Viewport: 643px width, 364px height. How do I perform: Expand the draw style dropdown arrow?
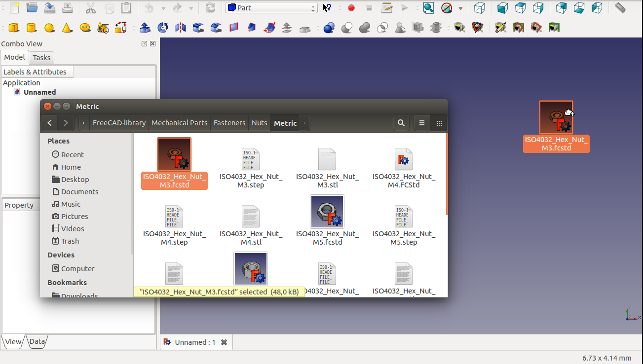460,8
